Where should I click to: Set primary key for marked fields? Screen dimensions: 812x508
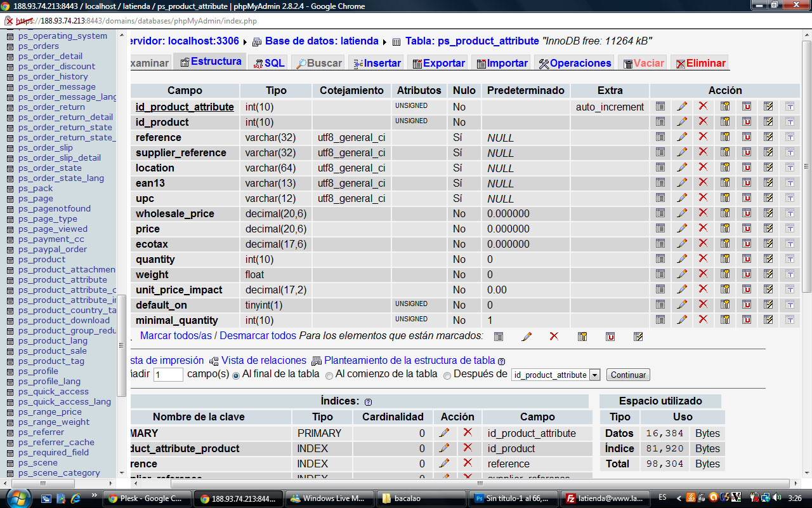582,336
